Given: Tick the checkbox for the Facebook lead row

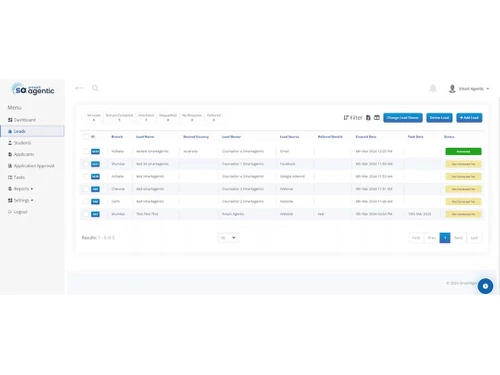Looking at the screenshot, I should [x=86, y=164].
